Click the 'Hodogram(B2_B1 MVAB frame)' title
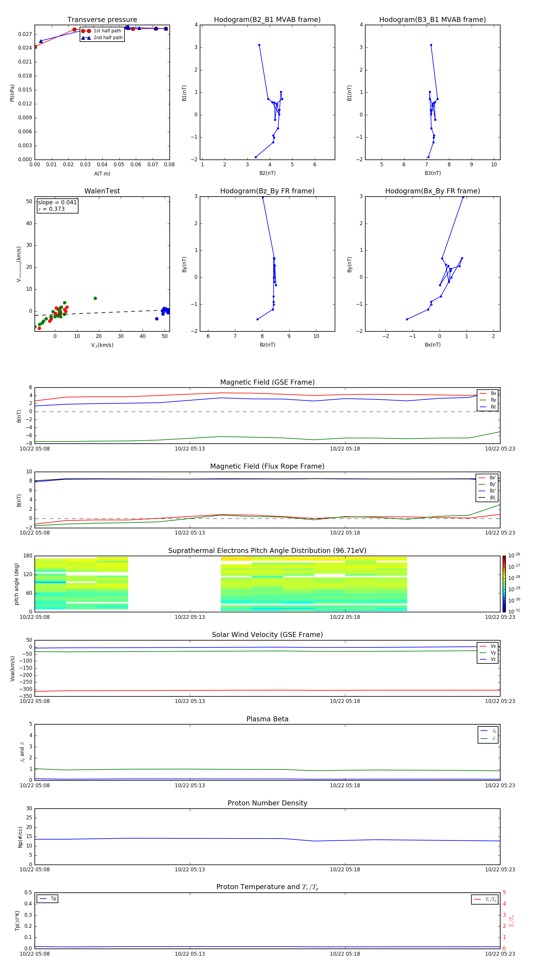 pos(267,20)
